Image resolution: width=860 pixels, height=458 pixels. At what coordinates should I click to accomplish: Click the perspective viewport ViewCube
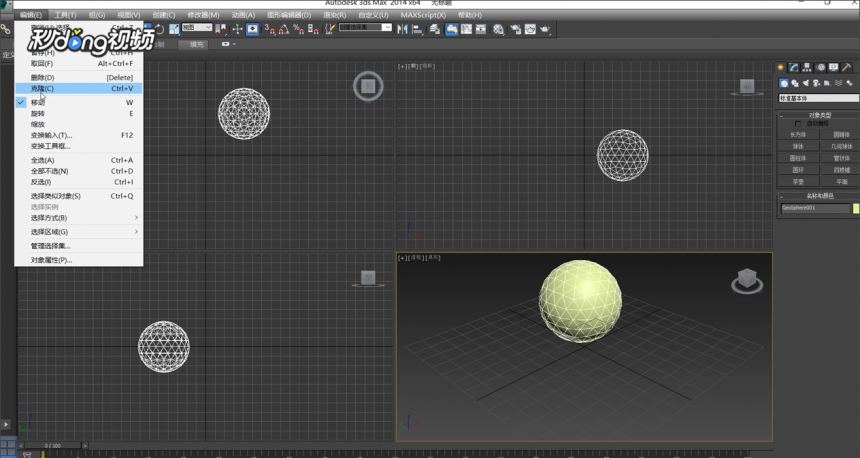click(747, 281)
